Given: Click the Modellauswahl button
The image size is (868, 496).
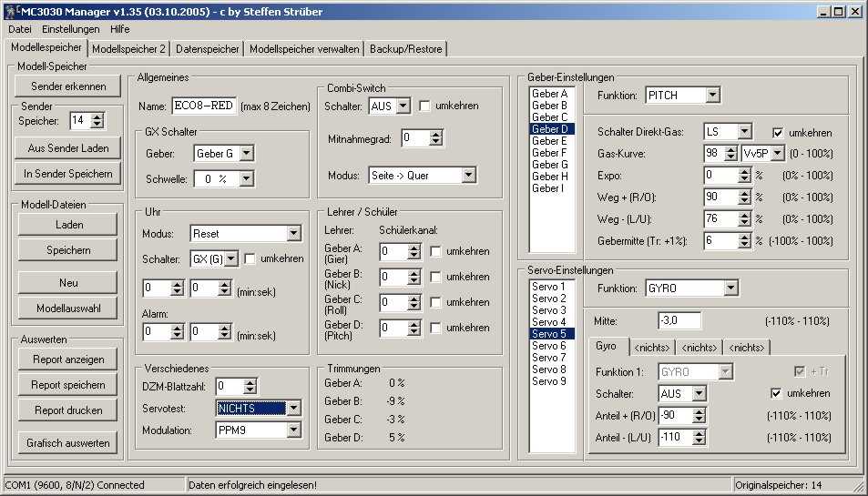Looking at the screenshot, I should click(68, 308).
